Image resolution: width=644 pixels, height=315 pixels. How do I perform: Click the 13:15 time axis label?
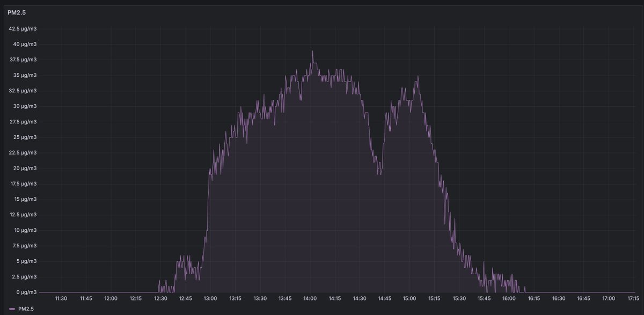tap(235, 298)
